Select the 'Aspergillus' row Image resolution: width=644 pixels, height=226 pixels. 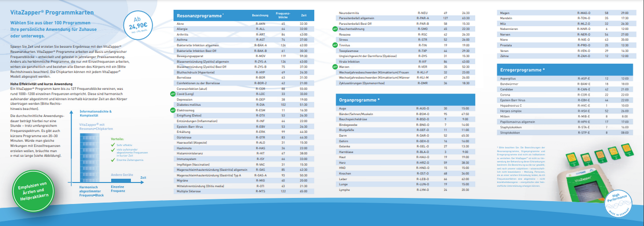point(565,79)
